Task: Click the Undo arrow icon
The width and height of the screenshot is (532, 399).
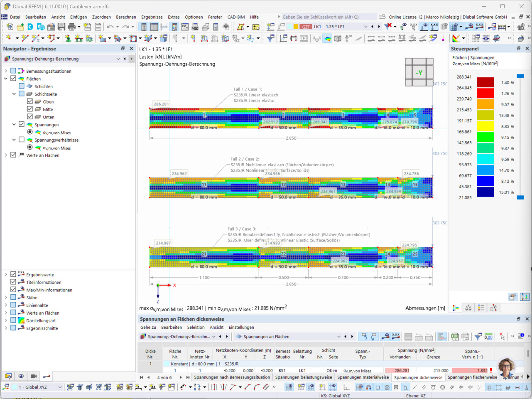Action: coord(110,27)
